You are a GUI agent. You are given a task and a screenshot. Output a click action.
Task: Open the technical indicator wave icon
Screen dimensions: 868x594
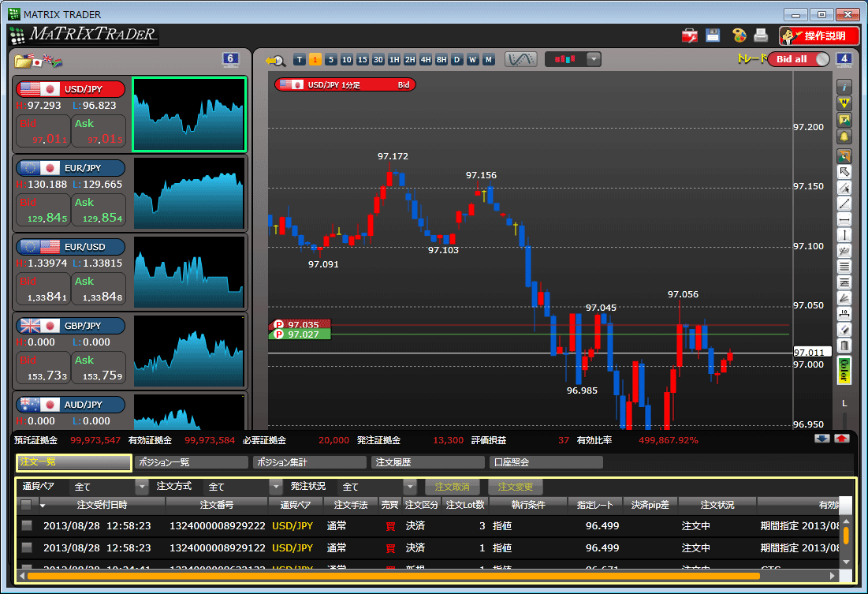point(520,59)
